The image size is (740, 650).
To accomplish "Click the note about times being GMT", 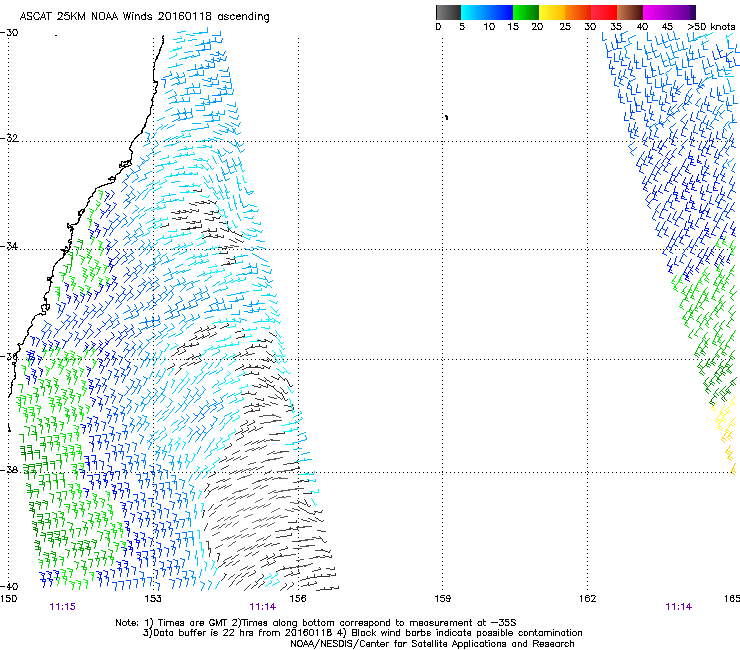I will (316, 623).
